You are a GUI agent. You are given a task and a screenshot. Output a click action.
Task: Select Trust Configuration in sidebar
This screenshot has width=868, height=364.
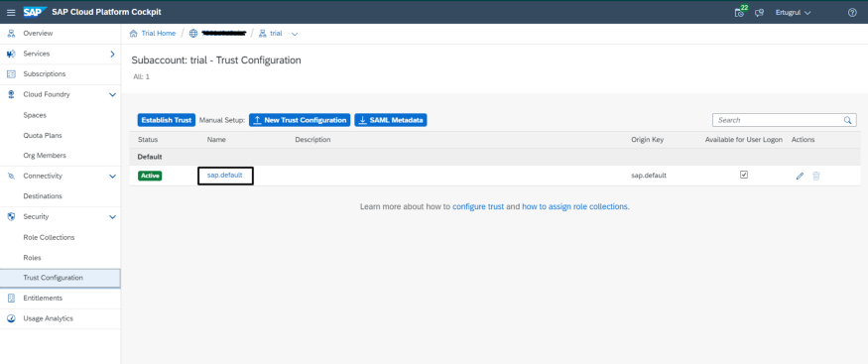[x=61, y=278]
